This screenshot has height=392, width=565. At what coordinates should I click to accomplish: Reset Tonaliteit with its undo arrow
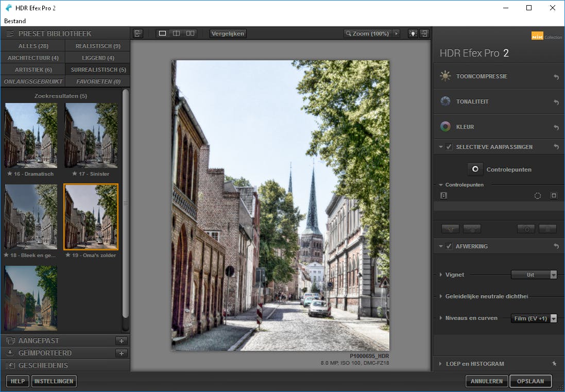pyautogui.click(x=556, y=102)
